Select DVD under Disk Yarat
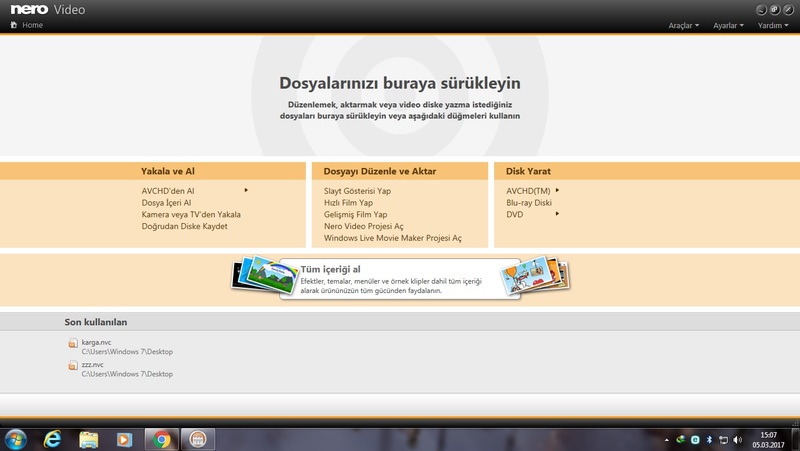This screenshot has height=451, width=800. point(514,214)
